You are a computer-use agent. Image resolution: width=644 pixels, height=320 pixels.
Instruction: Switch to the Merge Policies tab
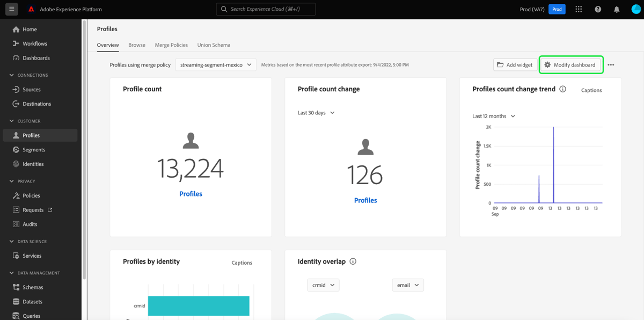pos(171,45)
